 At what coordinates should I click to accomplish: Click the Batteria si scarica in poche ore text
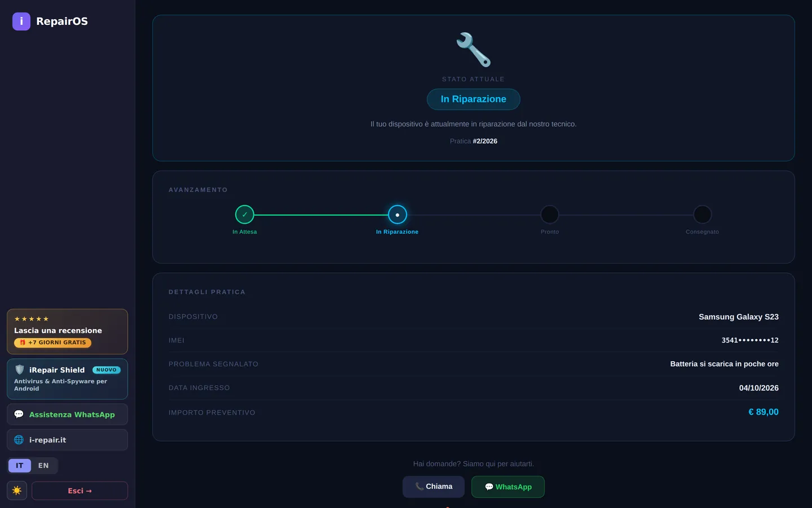[724, 364]
